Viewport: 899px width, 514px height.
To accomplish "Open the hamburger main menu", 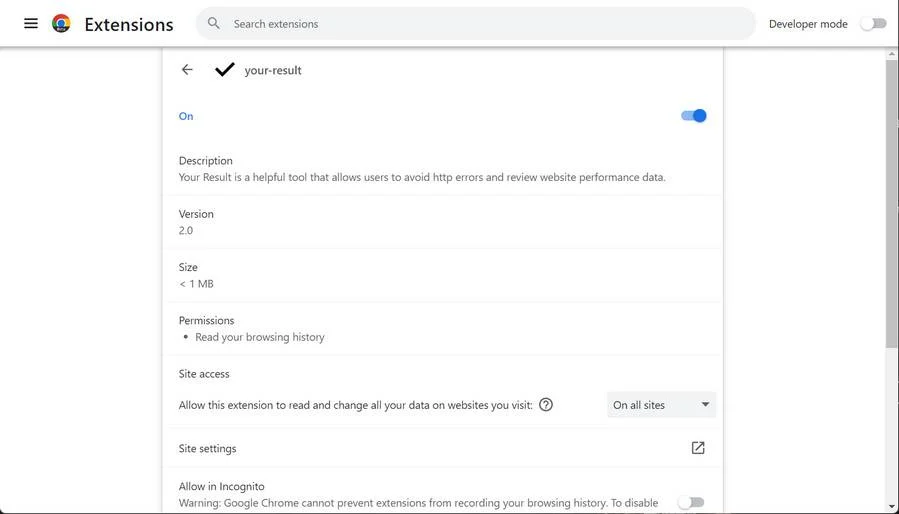I will 31,24.
